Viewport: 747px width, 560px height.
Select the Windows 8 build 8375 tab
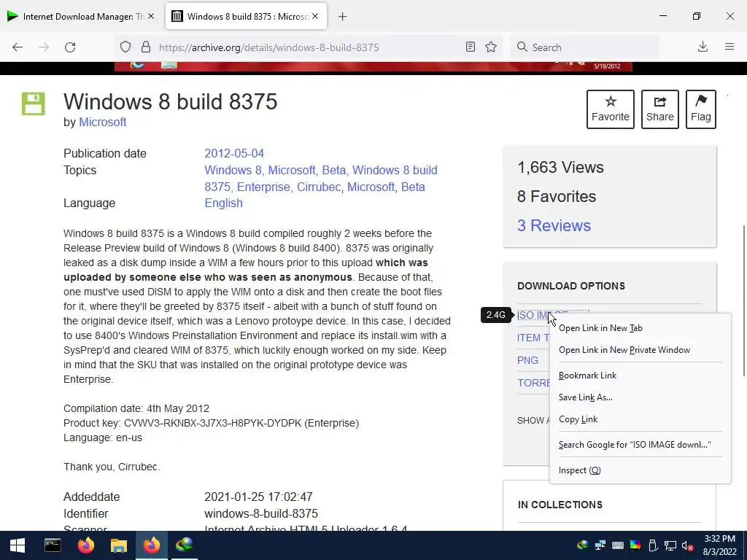coord(246,16)
